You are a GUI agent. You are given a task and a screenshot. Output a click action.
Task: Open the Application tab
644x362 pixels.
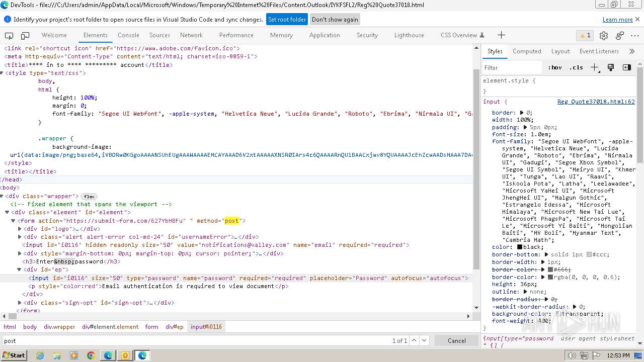pos(325,35)
